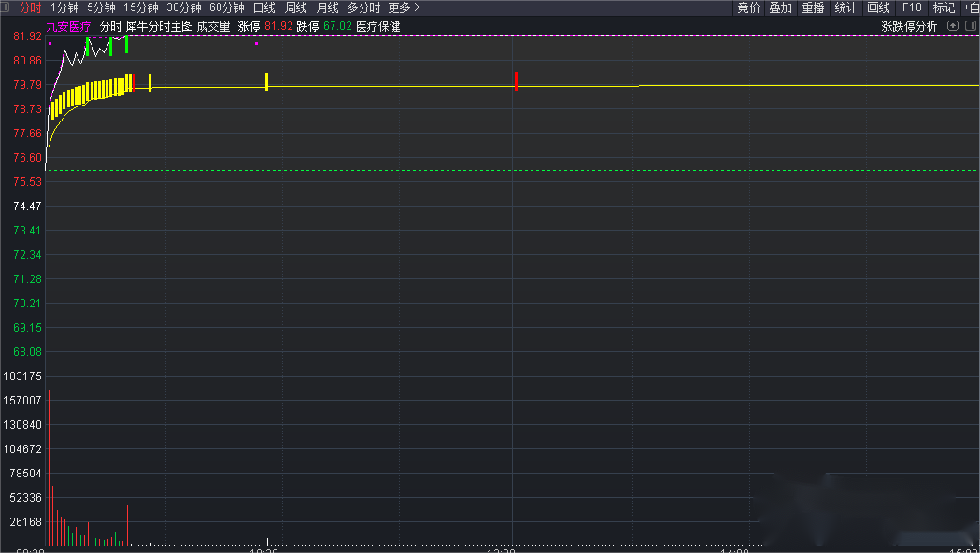Screen dimensions: 980x553
Task: Switch to the 日线 daily chart tab
Action: pos(263,7)
